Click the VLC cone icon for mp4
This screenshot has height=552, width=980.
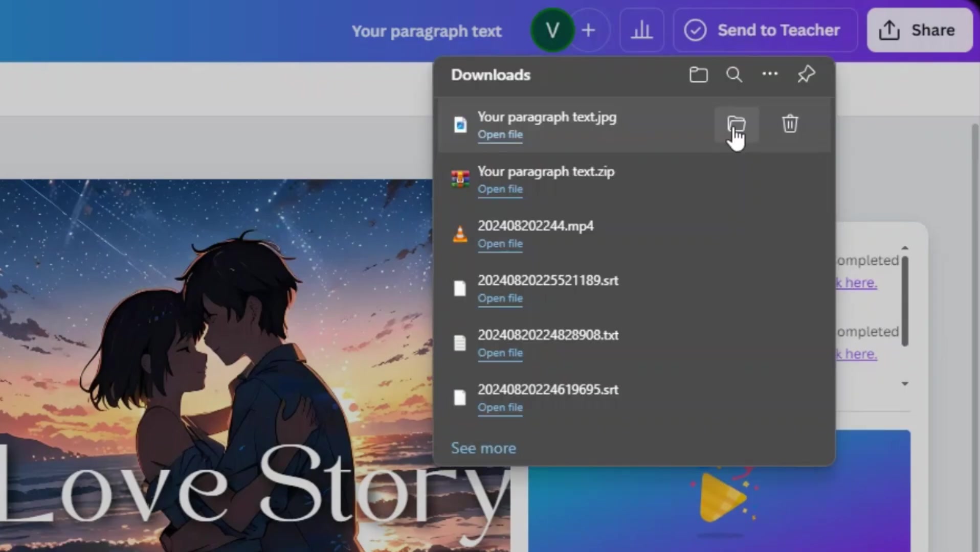pyautogui.click(x=460, y=234)
